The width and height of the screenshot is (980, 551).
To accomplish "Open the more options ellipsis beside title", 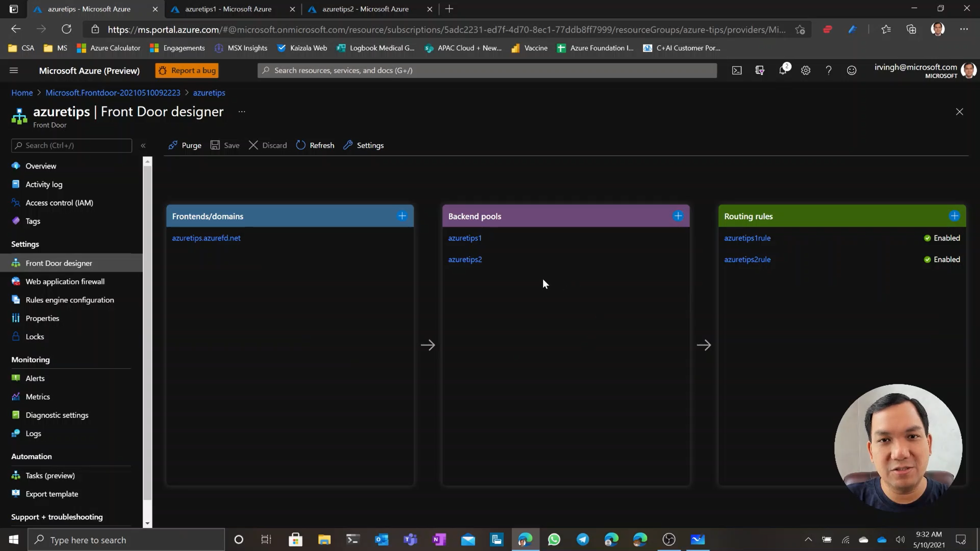I will click(x=242, y=112).
